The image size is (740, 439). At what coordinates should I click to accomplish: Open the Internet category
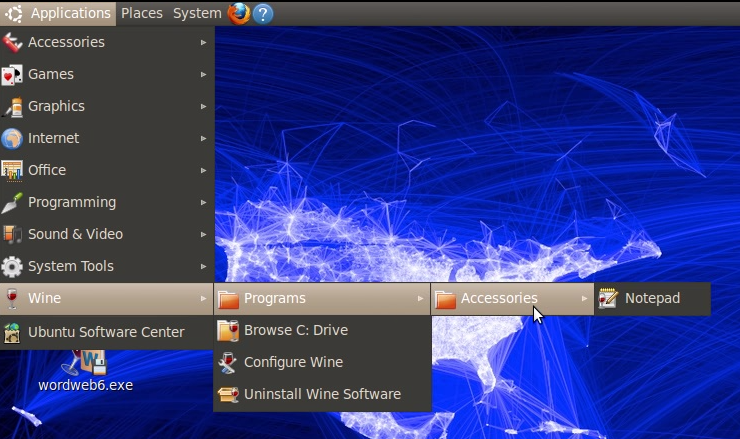[x=107, y=138]
